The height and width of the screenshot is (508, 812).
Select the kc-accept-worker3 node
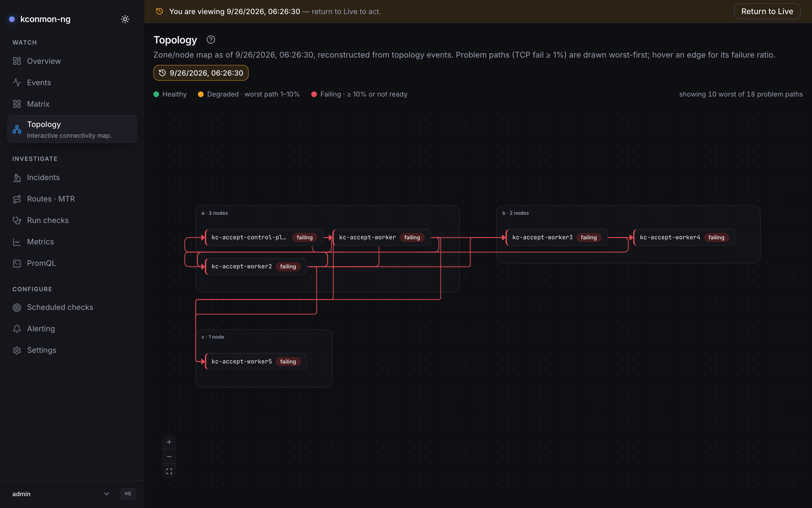[557, 238]
